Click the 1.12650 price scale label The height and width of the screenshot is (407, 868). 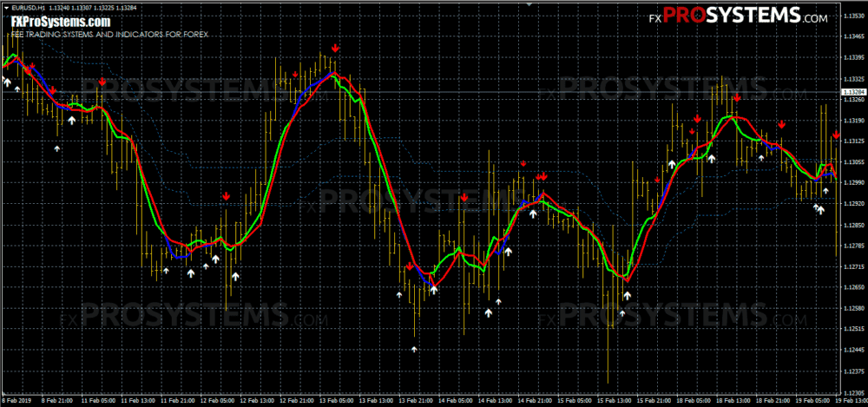(852, 288)
